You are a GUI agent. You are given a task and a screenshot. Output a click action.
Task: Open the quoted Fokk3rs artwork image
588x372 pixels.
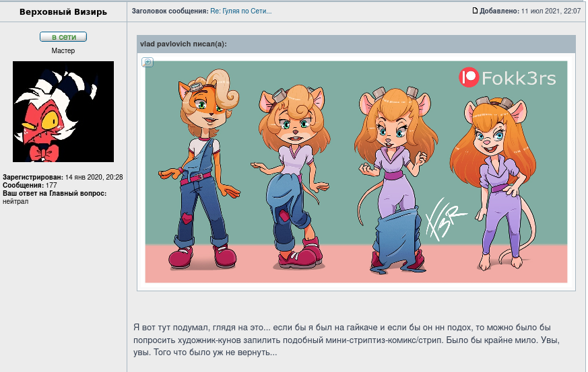coord(356,172)
